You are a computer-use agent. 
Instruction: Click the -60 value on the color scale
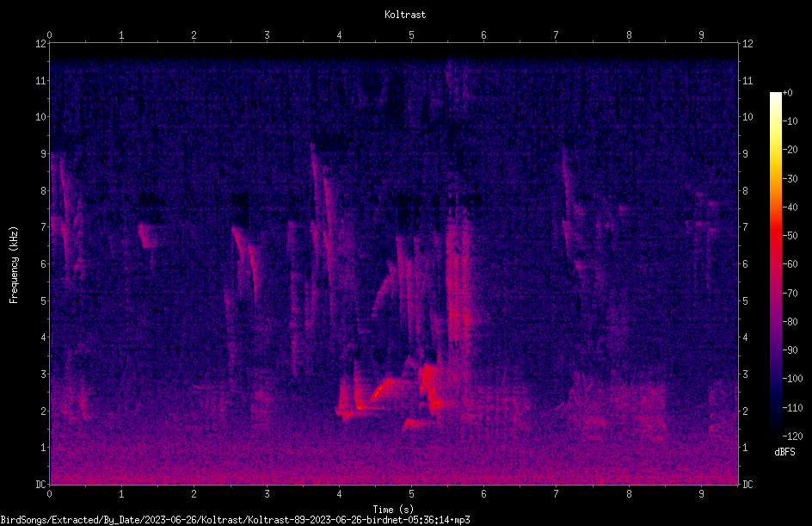coord(790,264)
